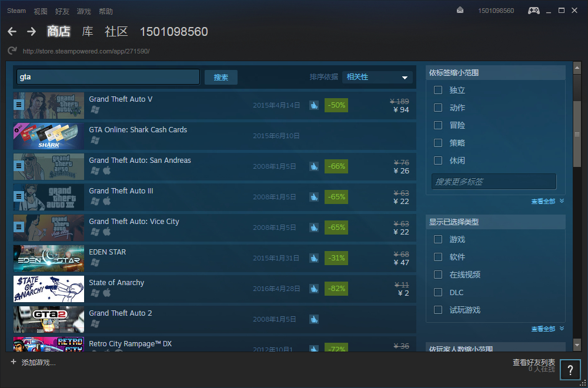This screenshot has width=588, height=388.
Task: Open the help question mark box
Action: (570, 370)
